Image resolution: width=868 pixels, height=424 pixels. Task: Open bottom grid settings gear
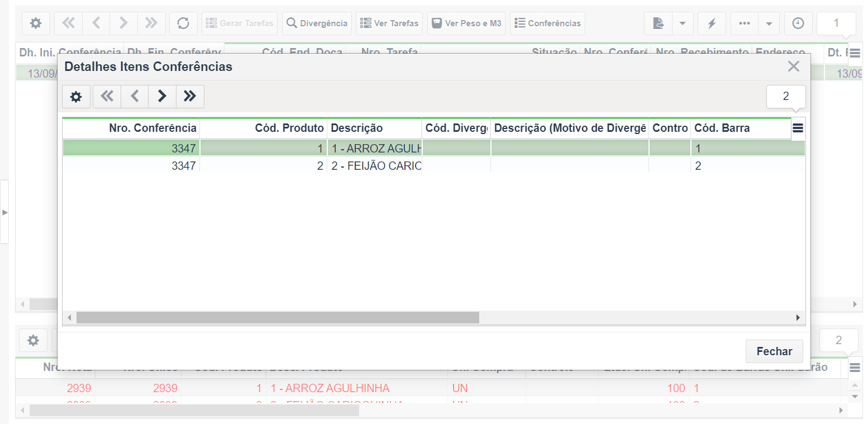[x=34, y=340]
